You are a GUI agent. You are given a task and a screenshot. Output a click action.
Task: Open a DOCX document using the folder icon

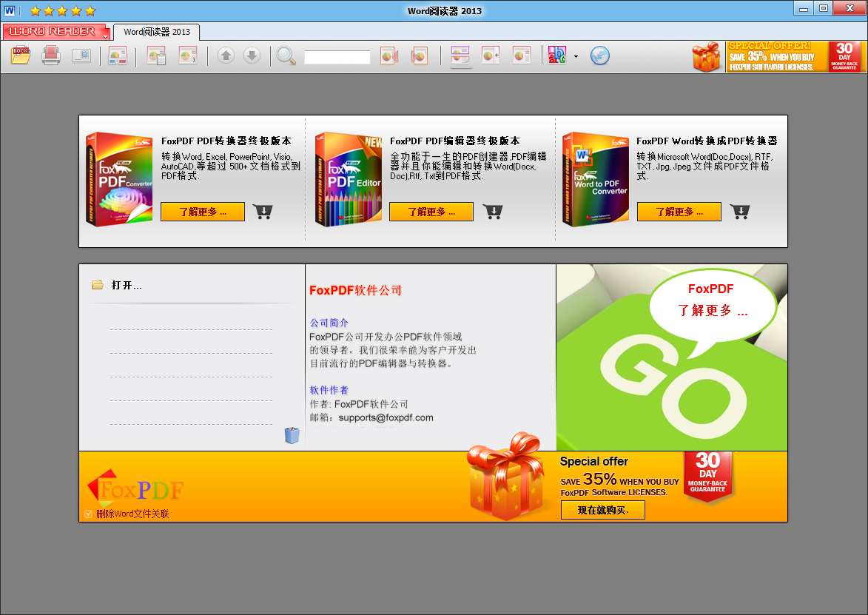(x=20, y=56)
